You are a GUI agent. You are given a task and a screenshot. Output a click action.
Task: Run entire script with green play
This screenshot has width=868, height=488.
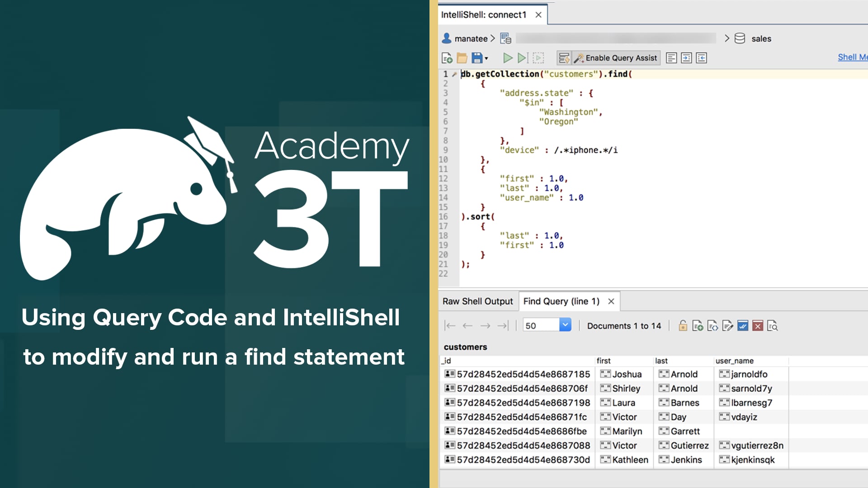[508, 58]
